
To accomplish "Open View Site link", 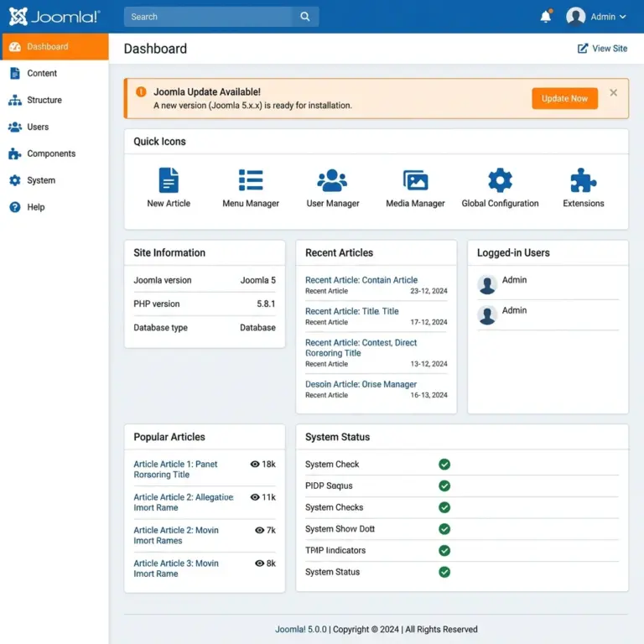I will click(603, 49).
